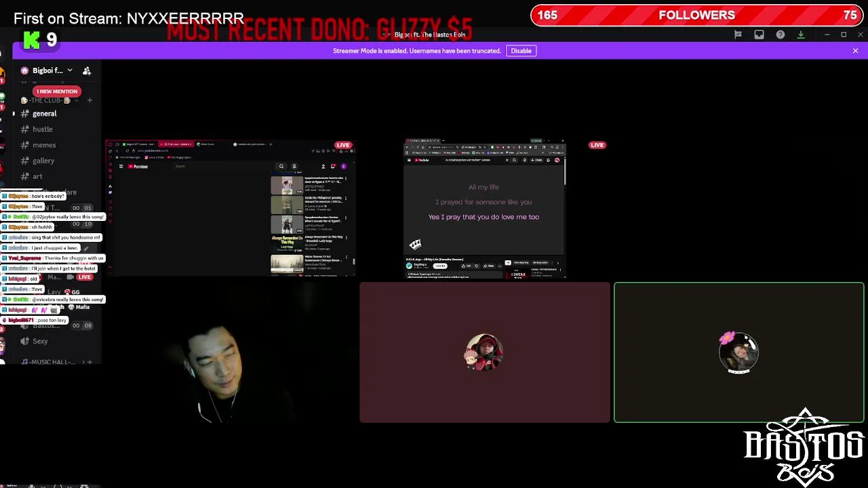Click highlighted lyric 'Yes I pray that you do love me too'
This screenshot has height=488, width=868.
click(484, 217)
